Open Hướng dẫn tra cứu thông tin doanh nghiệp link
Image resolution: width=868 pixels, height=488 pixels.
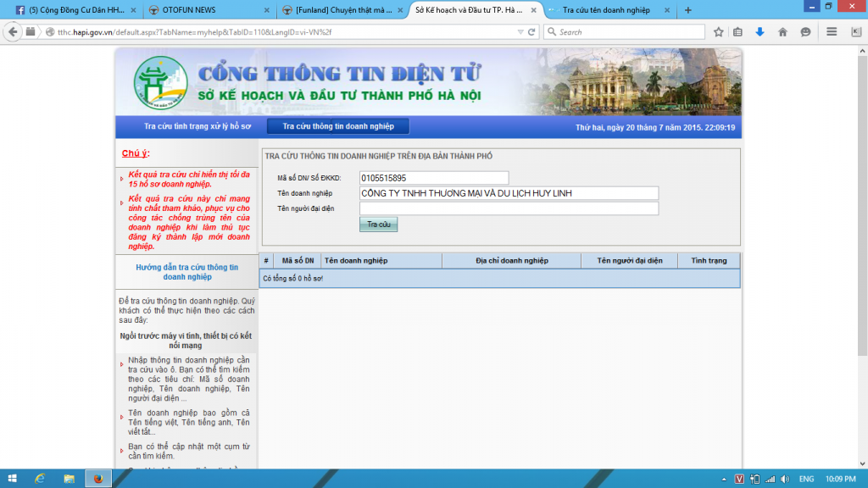coord(187,272)
